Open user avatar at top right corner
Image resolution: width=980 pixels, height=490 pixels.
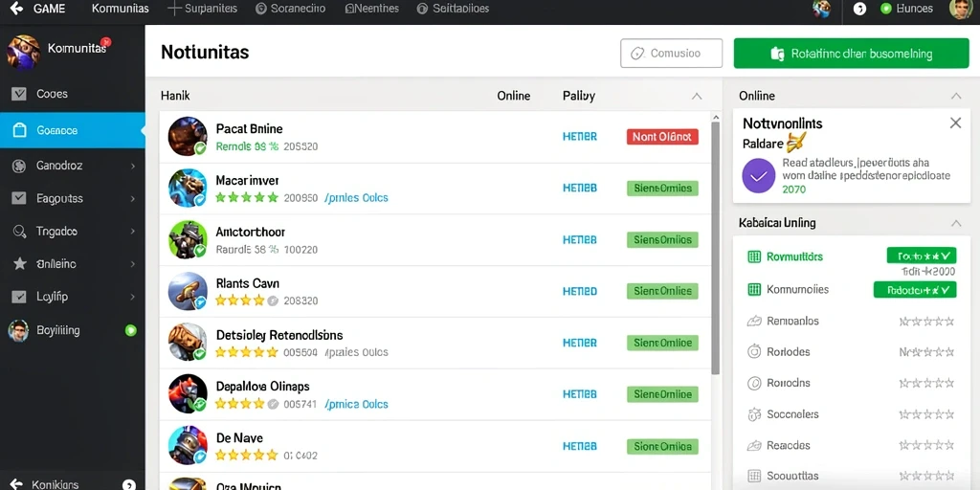tap(960, 9)
